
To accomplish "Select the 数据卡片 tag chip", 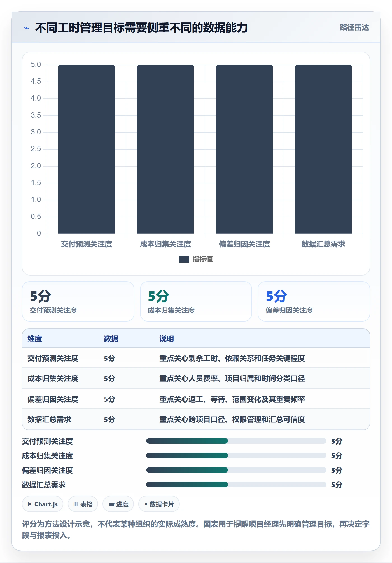I will point(159,504).
